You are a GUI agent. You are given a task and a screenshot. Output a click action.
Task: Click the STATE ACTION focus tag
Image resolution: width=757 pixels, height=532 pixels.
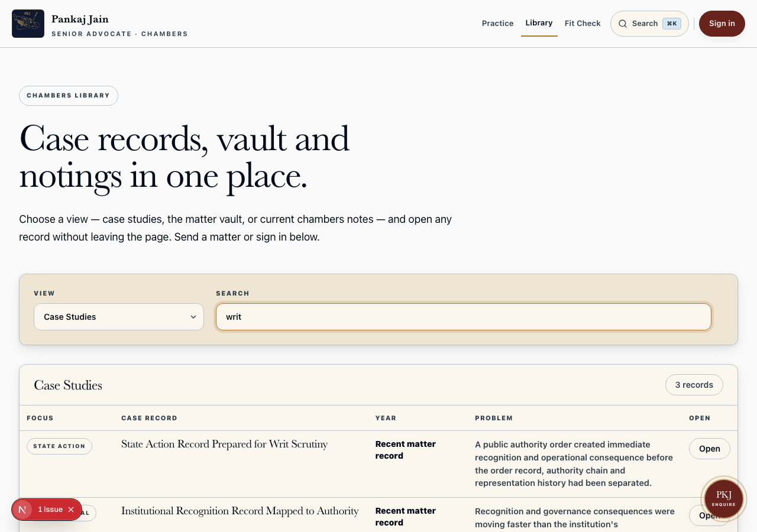(x=59, y=446)
